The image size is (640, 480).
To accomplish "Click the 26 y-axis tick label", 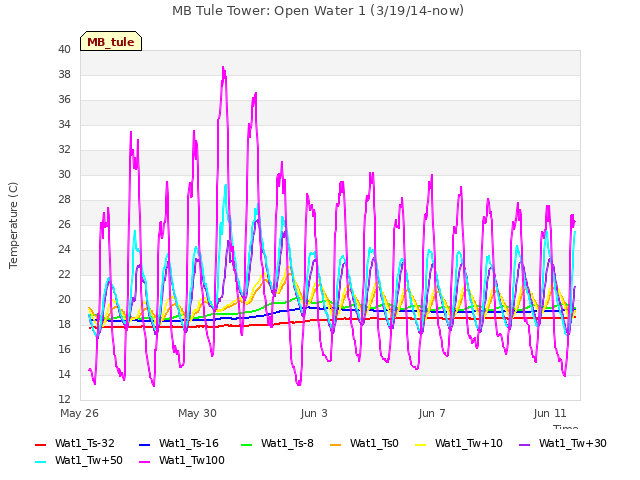I will point(64,224).
